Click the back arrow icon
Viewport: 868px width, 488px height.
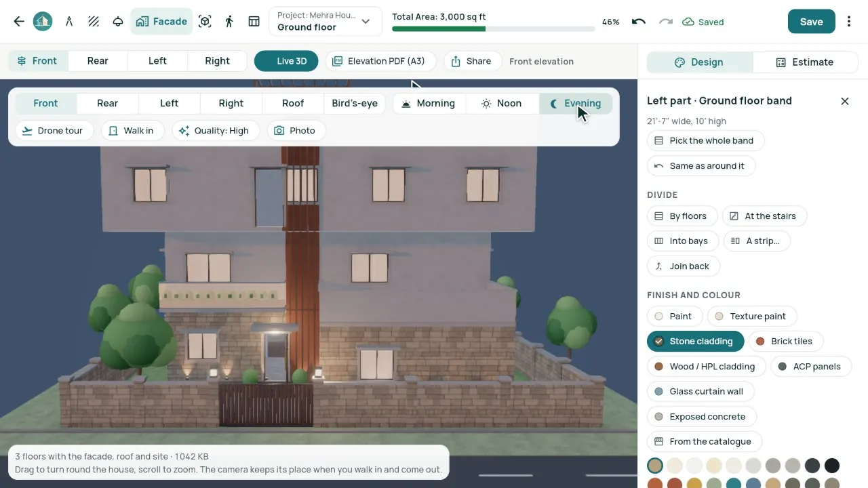pyautogui.click(x=19, y=22)
